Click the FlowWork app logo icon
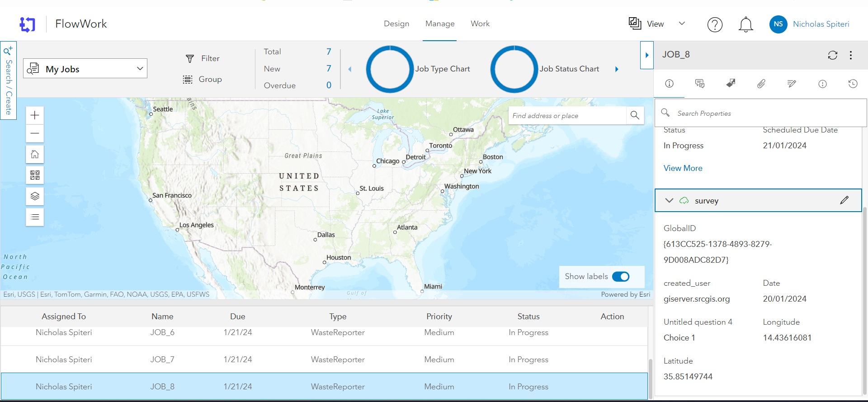 point(28,24)
